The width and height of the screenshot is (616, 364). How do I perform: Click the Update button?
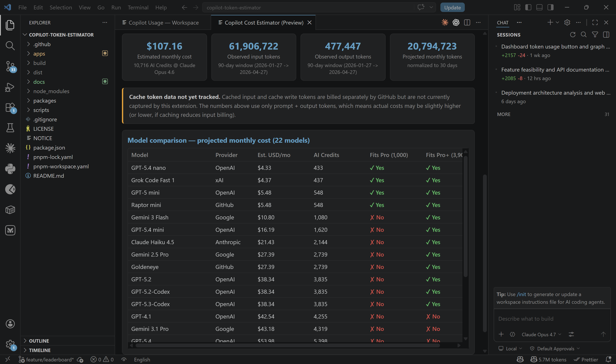(452, 7)
